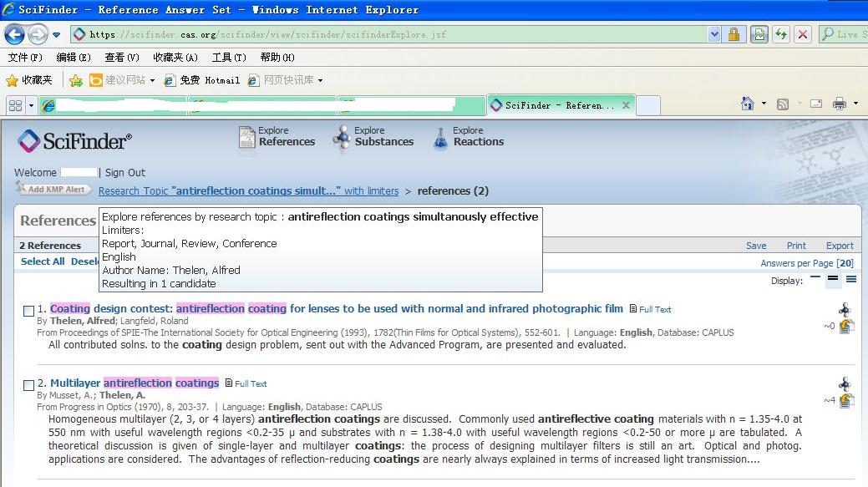Stop loading with the red X icon
This screenshot has width=868, height=487.
[803, 34]
